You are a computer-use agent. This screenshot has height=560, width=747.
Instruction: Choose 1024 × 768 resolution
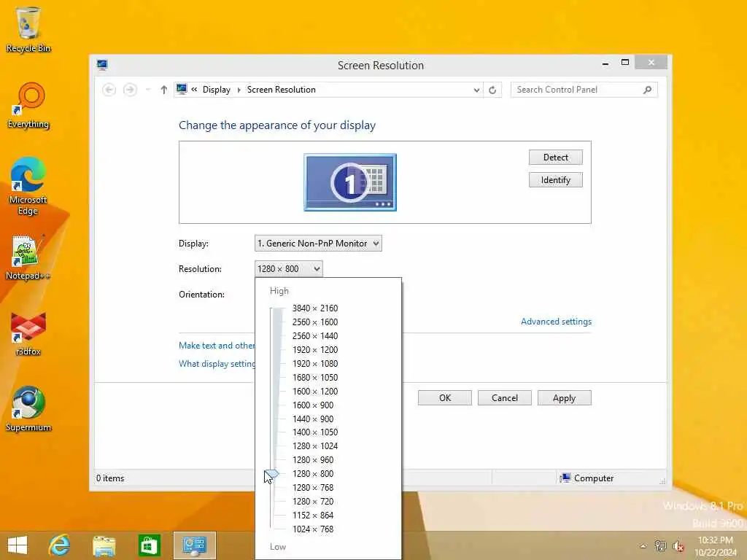click(x=313, y=529)
